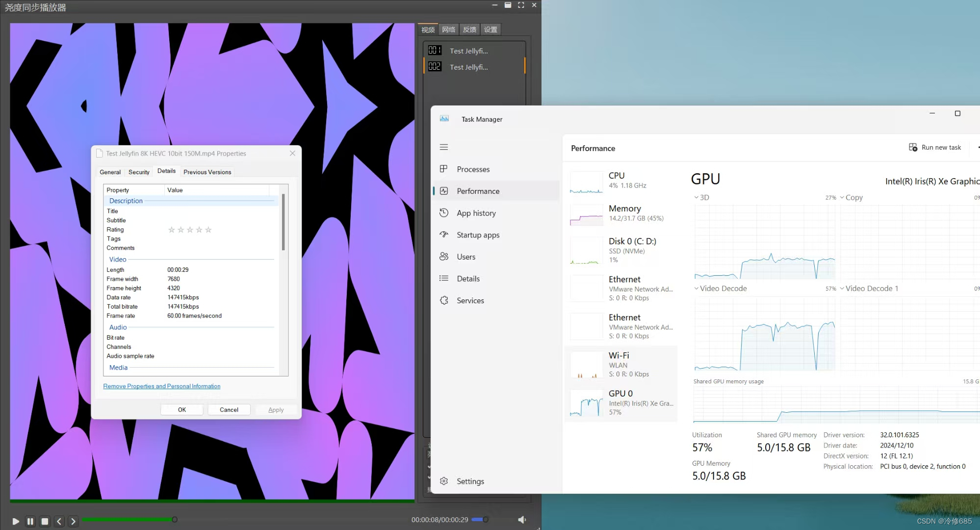Screen dimensions: 980x530
Task: Click Remove Properties and Personal Information link
Action: click(x=162, y=386)
